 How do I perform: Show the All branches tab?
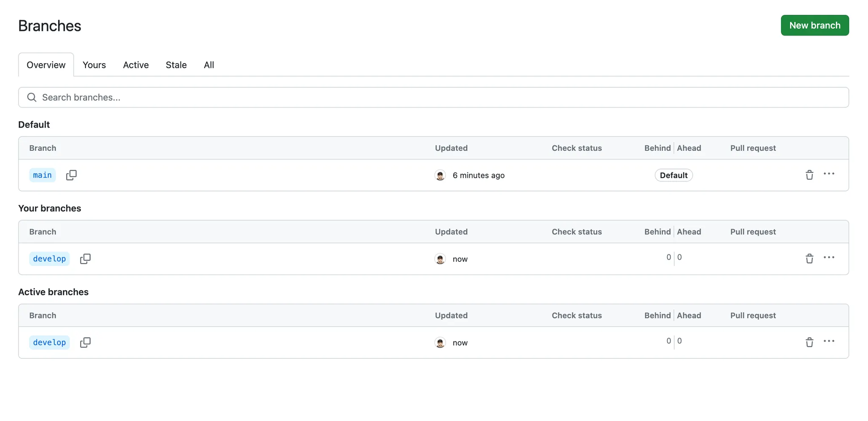[x=209, y=65]
